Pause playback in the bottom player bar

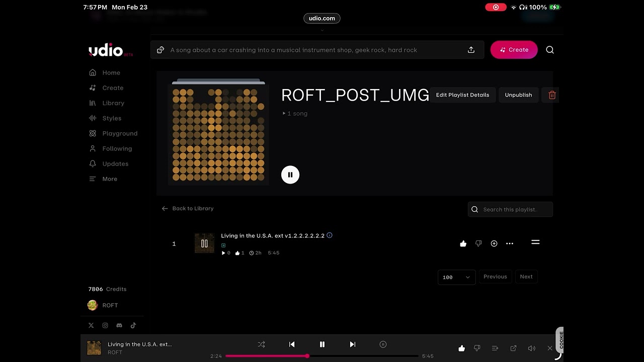322,344
